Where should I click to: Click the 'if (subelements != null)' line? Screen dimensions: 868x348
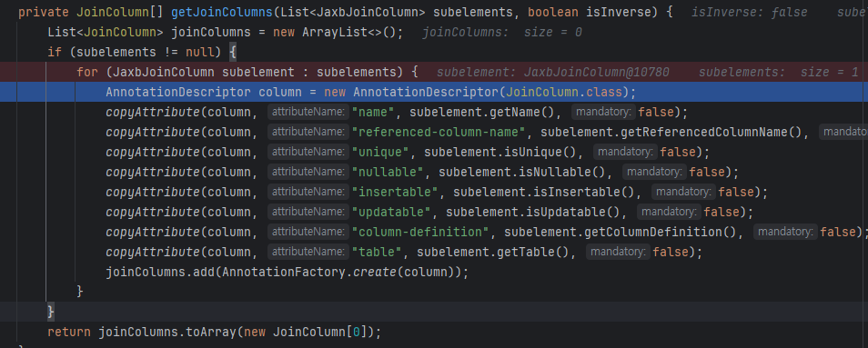pyautogui.click(x=142, y=53)
